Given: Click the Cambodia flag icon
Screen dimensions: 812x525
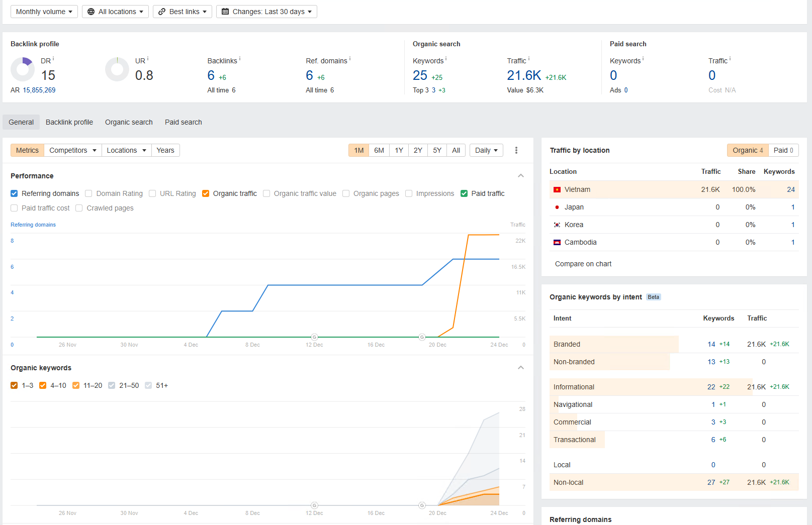Looking at the screenshot, I should coord(557,242).
